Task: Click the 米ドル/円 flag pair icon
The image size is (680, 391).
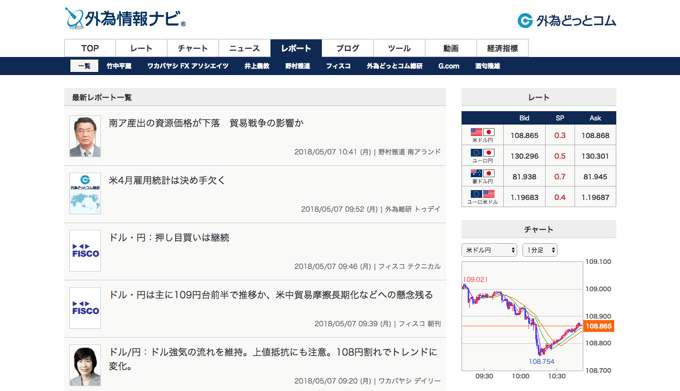Action: (483, 132)
